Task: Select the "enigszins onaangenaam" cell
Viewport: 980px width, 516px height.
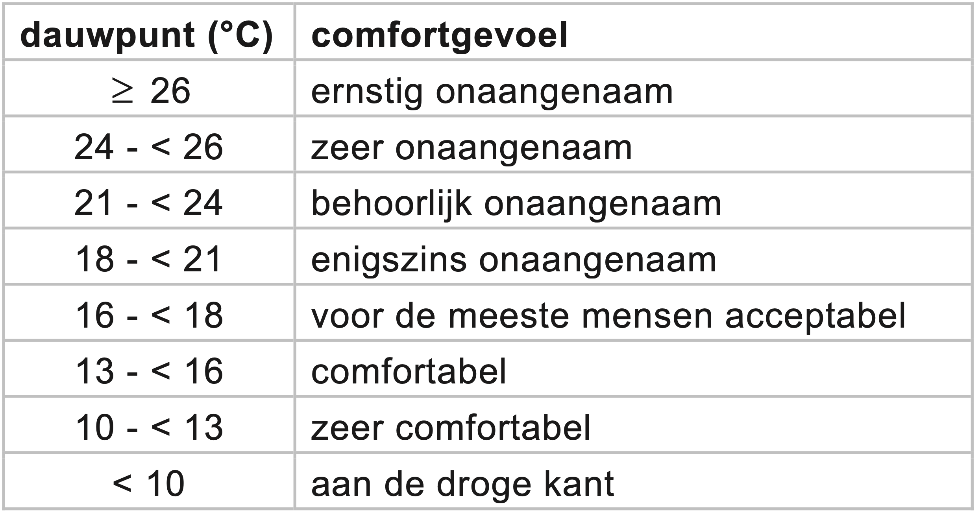Action: (x=514, y=259)
